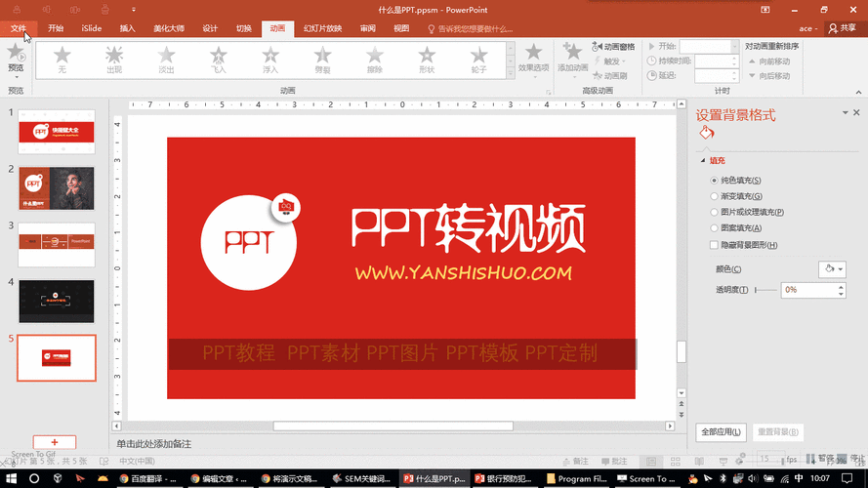Apply the 浮入 float-in animation

pyautogui.click(x=270, y=60)
